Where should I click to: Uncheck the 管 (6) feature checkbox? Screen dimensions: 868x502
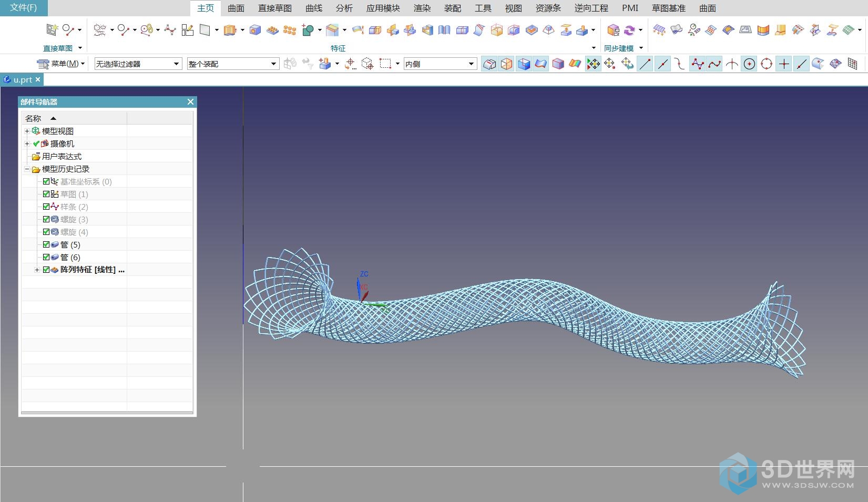(46, 257)
